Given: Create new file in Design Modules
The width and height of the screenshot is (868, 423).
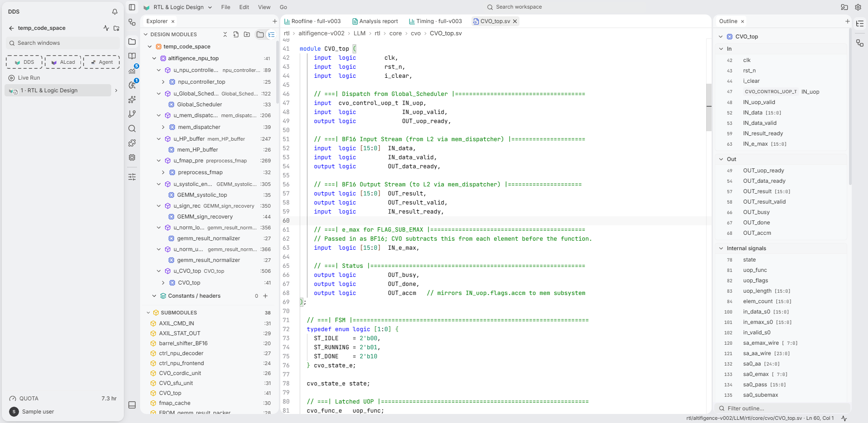Looking at the screenshot, I should [x=236, y=34].
